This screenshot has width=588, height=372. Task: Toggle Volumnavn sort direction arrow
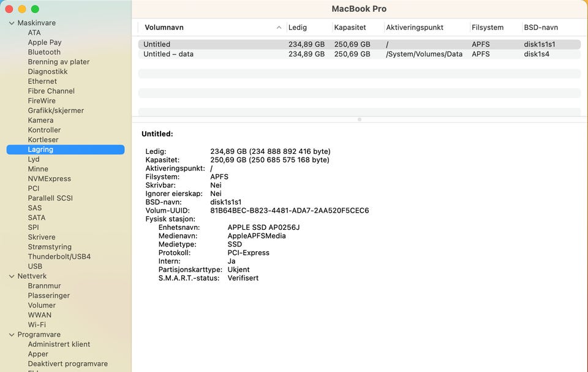pyautogui.click(x=279, y=28)
